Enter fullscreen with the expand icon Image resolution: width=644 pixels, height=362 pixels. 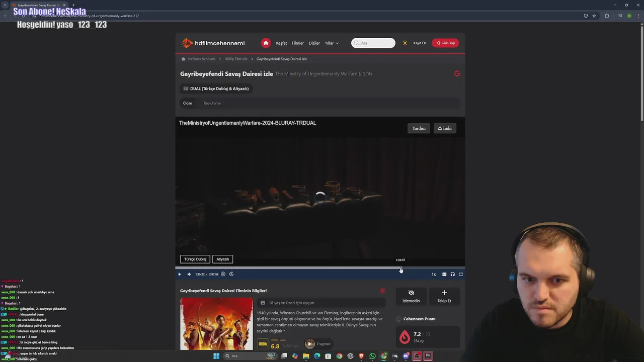point(461,274)
